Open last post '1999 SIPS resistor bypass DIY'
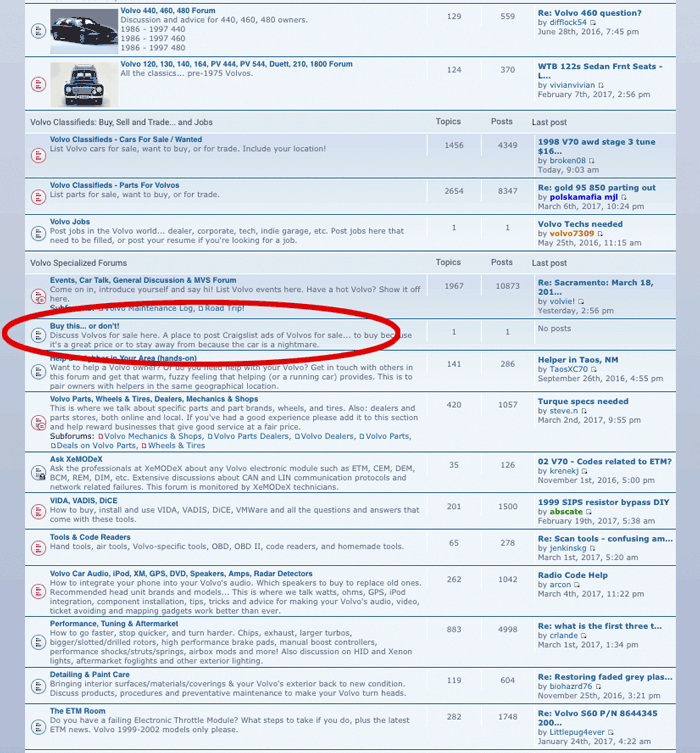700x753 pixels. click(x=603, y=502)
